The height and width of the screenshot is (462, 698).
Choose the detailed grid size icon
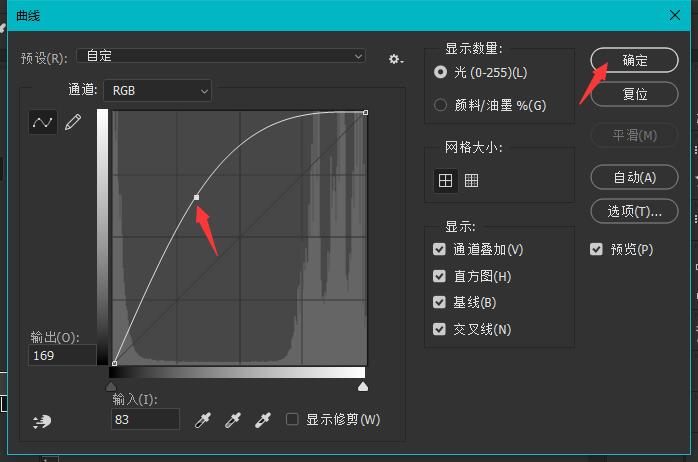point(471,180)
